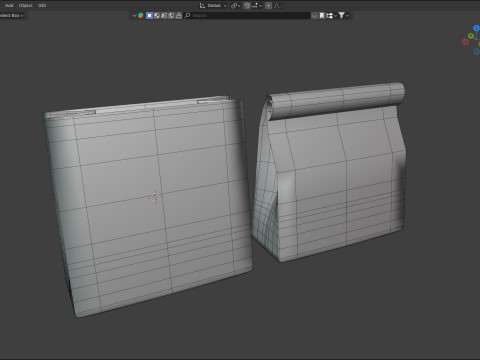Open the Global transform orientation dropdown
480x360 pixels.
(x=213, y=6)
